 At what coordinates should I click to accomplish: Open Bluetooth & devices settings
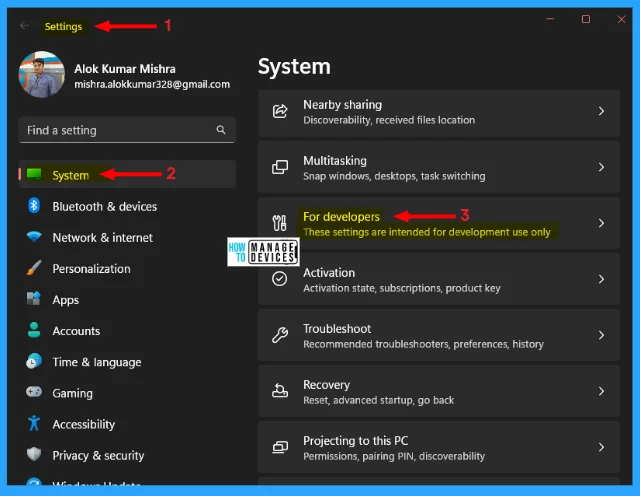[104, 207]
